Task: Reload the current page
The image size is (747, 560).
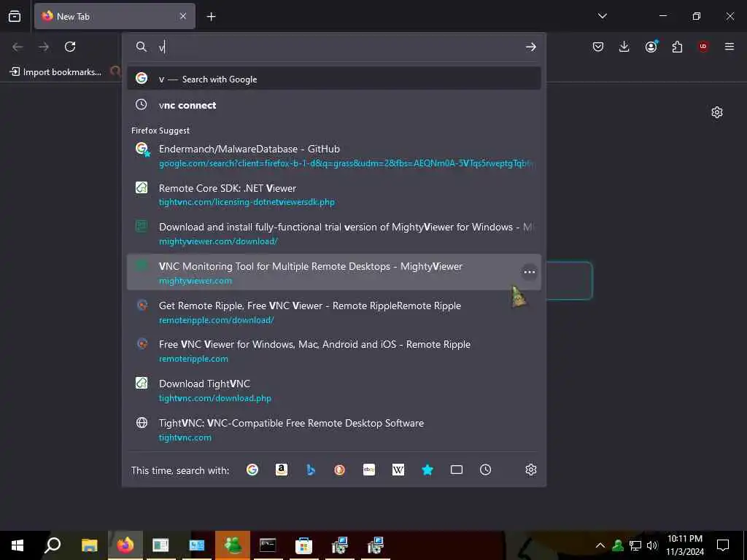Action: 70,47
